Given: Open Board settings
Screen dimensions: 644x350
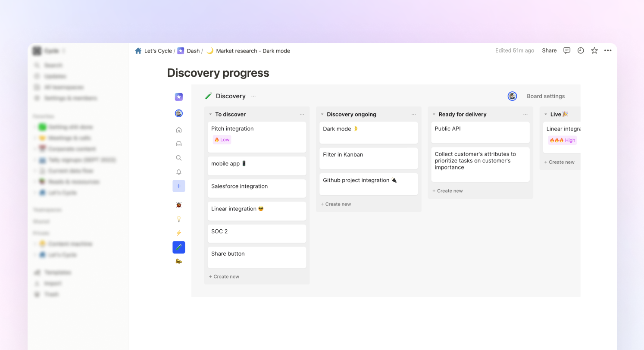Looking at the screenshot, I should click(545, 96).
